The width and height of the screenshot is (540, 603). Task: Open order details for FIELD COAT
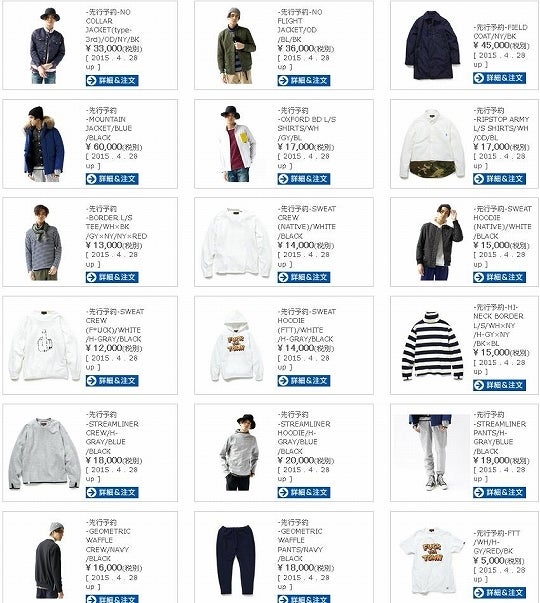499,78
